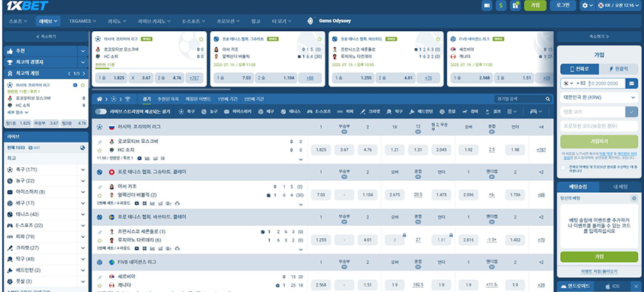The width and height of the screenshot is (644, 292).
Task: Collapse right panel with 축소하기 >
Action: pyautogui.click(x=599, y=36)
